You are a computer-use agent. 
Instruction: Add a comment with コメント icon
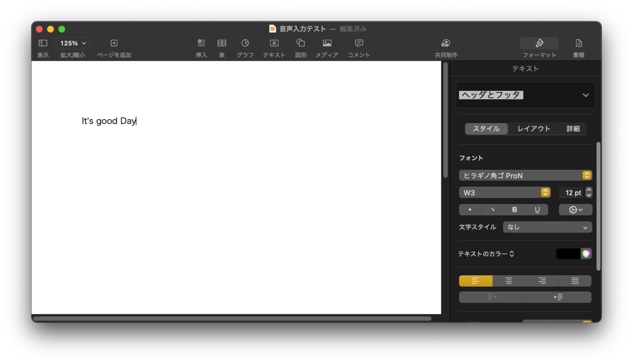[x=359, y=43]
